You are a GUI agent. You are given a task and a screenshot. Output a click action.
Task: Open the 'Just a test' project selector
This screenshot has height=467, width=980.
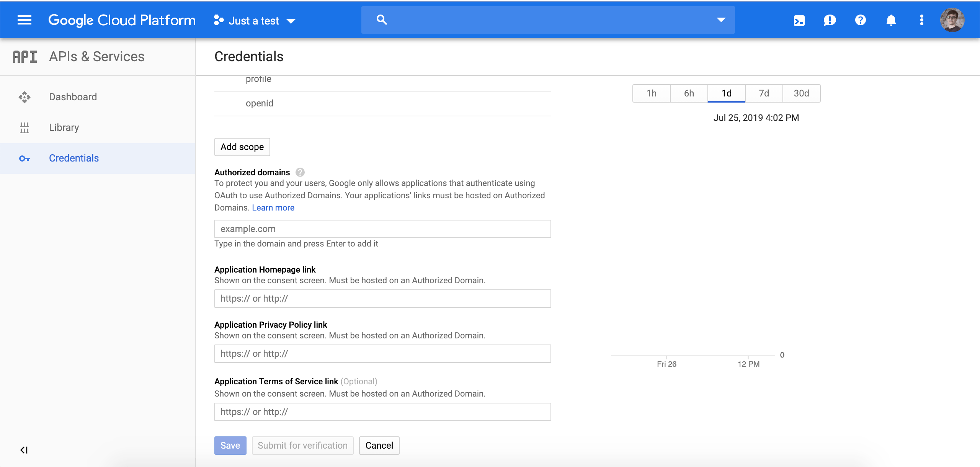coord(254,20)
